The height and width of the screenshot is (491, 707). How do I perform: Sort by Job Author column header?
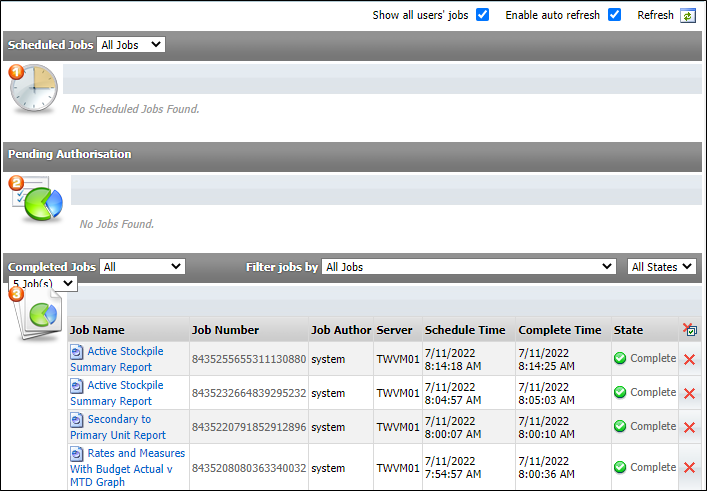(x=341, y=330)
